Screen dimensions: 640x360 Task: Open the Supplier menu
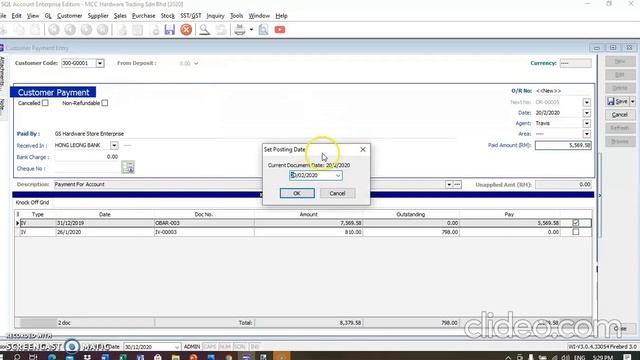click(98, 16)
